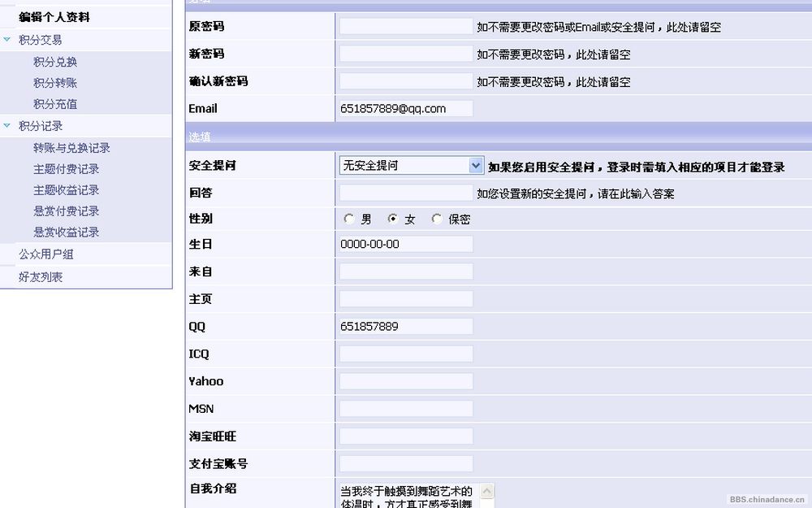Open the 好友列表 menu item
This screenshot has height=508, width=812.
click(x=41, y=277)
